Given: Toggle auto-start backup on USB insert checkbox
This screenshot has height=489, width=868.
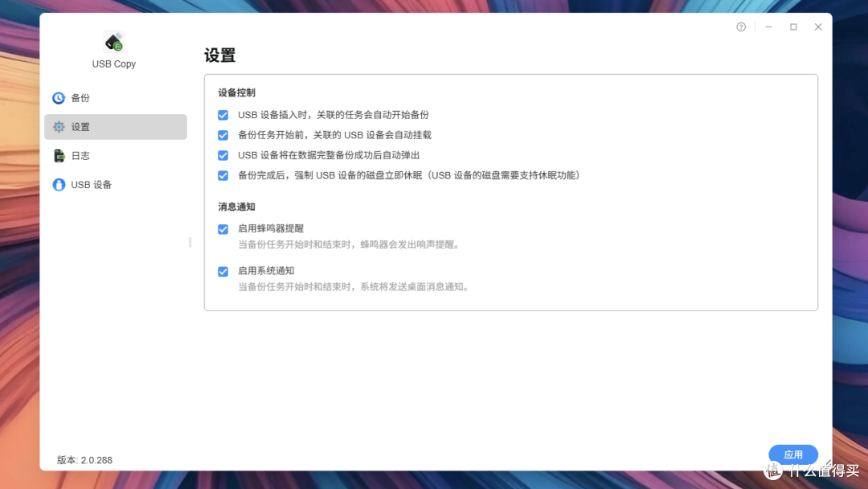Looking at the screenshot, I should [223, 115].
